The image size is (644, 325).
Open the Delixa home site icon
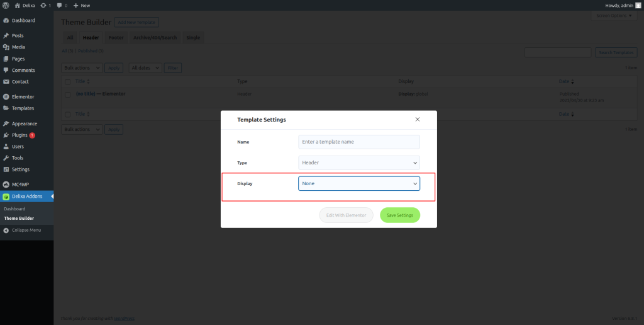(17, 5)
